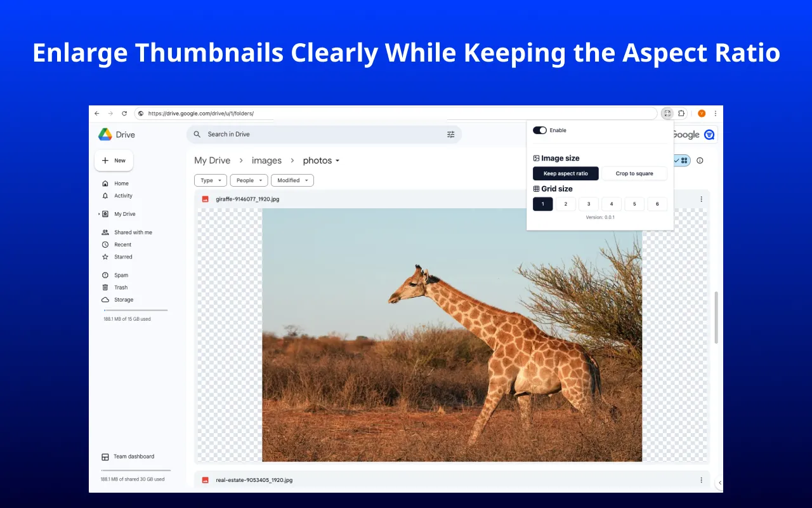Disable the extension with the Enable switch
Image resolution: width=812 pixels, height=508 pixels.
pyautogui.click(x=540, y=130)
